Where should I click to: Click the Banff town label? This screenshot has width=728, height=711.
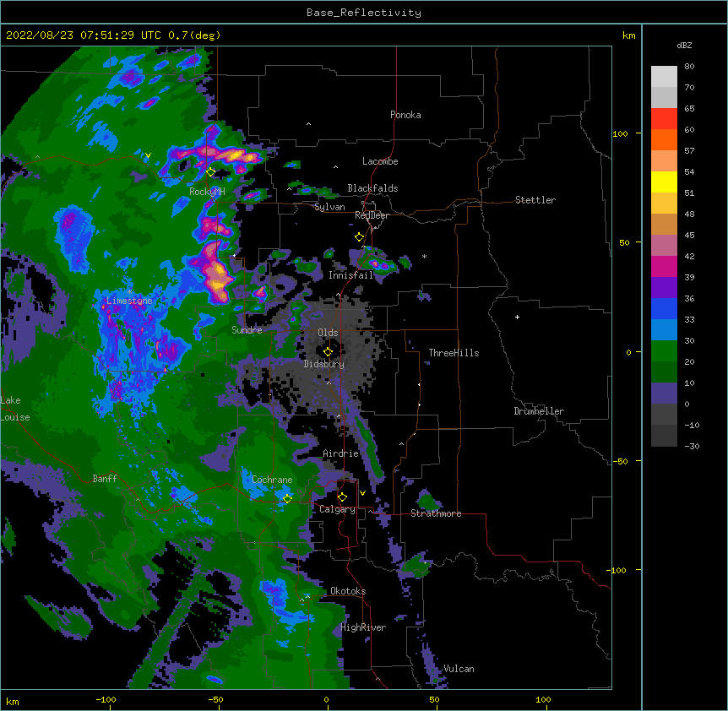pos(105,479)
